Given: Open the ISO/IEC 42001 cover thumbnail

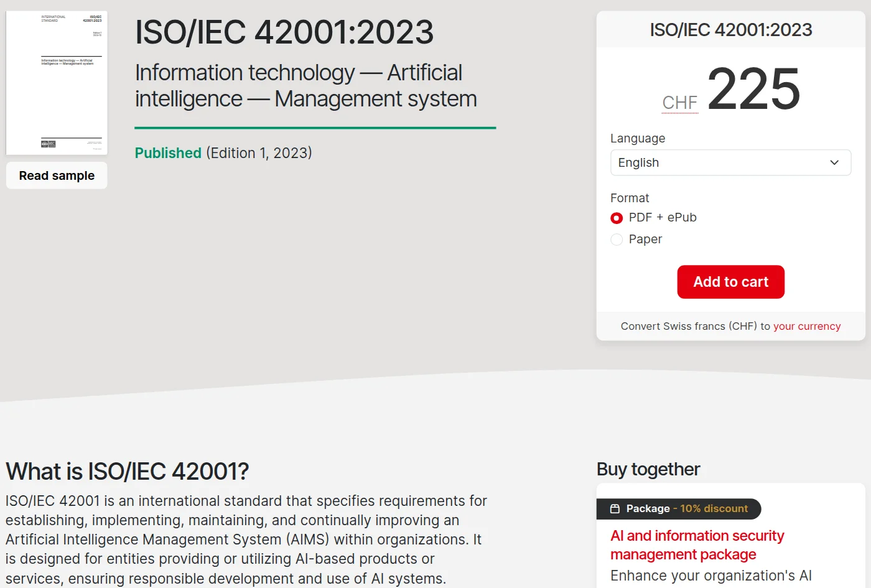Looking at the screenshot, I should pyautogui.click(x=57, y=83).
